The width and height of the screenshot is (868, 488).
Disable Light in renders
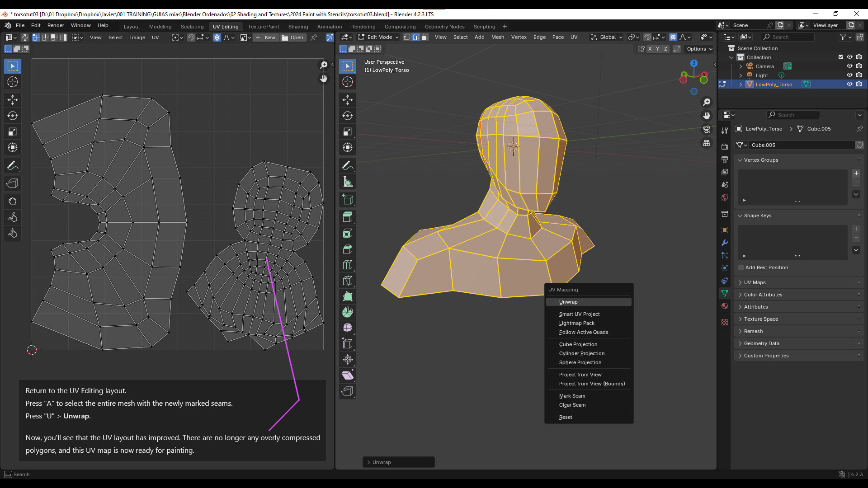pos(859,75)
